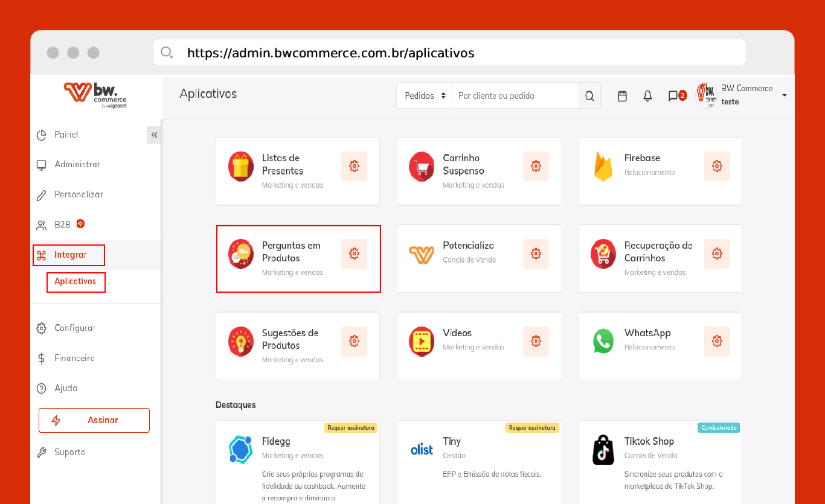The width and height of the screenshot is (825, 504).
Task: Open settings gear for Listas de Presentes
Action: pos(354,166)
